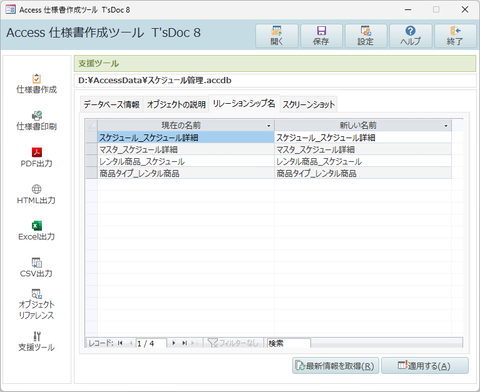
Task: Click 現在の名前 cell スケジュール_スケジュール詳細
Action: [186, 137]
